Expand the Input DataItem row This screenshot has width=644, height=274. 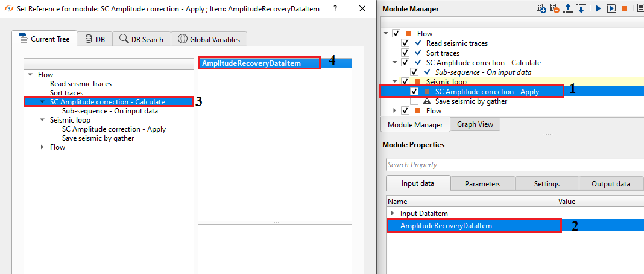coord(393,213)
